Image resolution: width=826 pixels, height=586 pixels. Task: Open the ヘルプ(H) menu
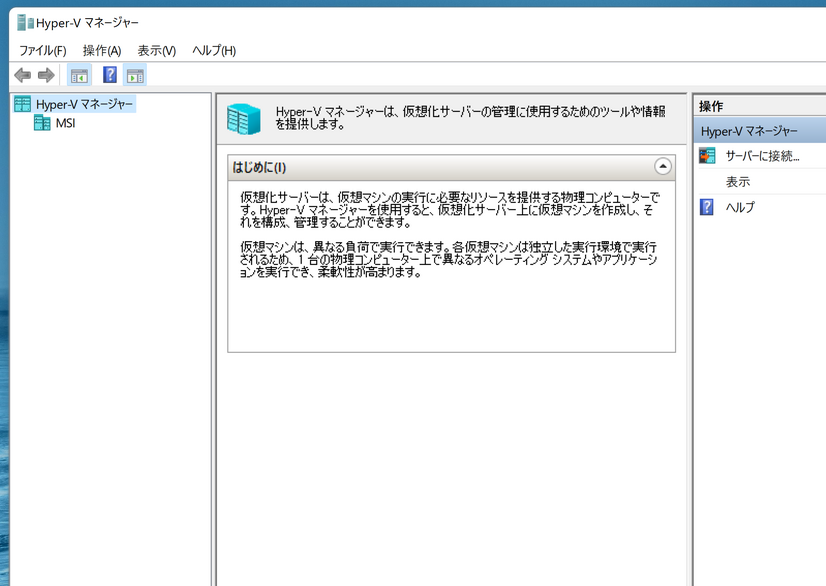coord(214,51)
